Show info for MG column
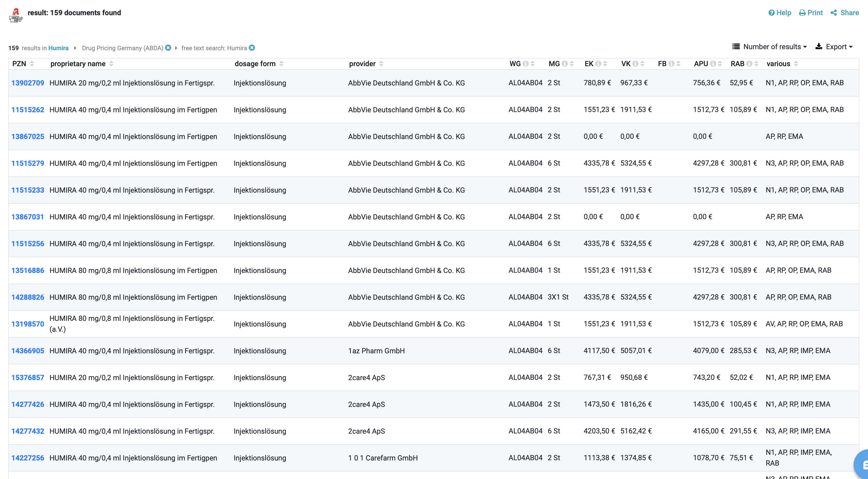The image size is (868, 479). pos(565,64)
